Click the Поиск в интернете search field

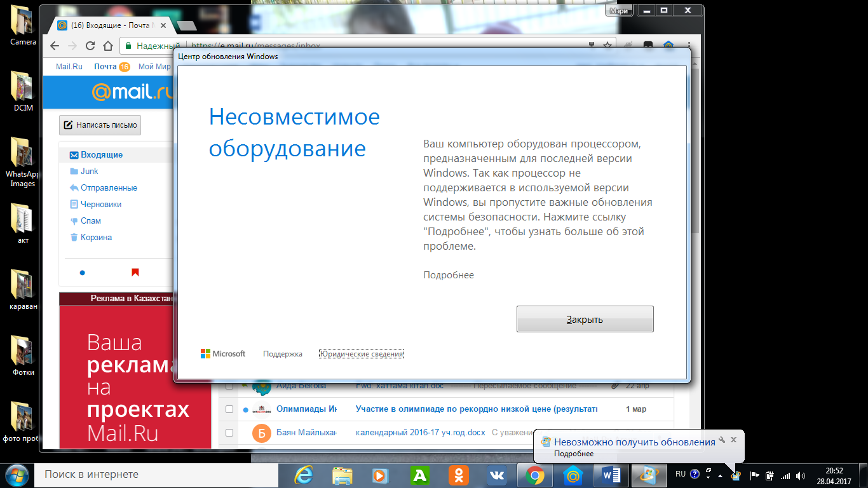click(156, 475)
